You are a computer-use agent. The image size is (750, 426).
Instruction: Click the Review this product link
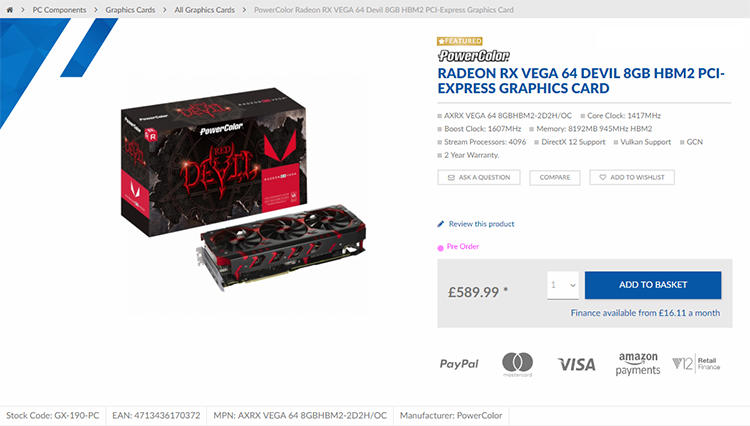click(481, 224)
